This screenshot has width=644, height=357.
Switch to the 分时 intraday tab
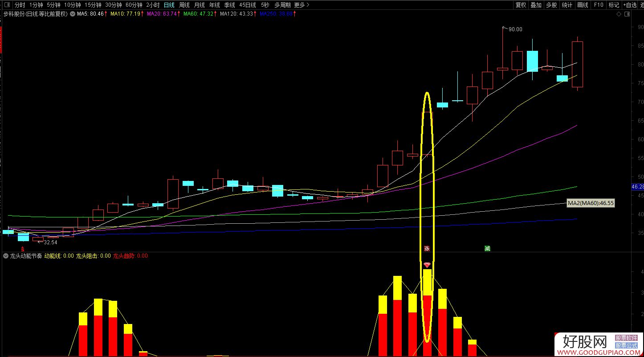point(20,5)
